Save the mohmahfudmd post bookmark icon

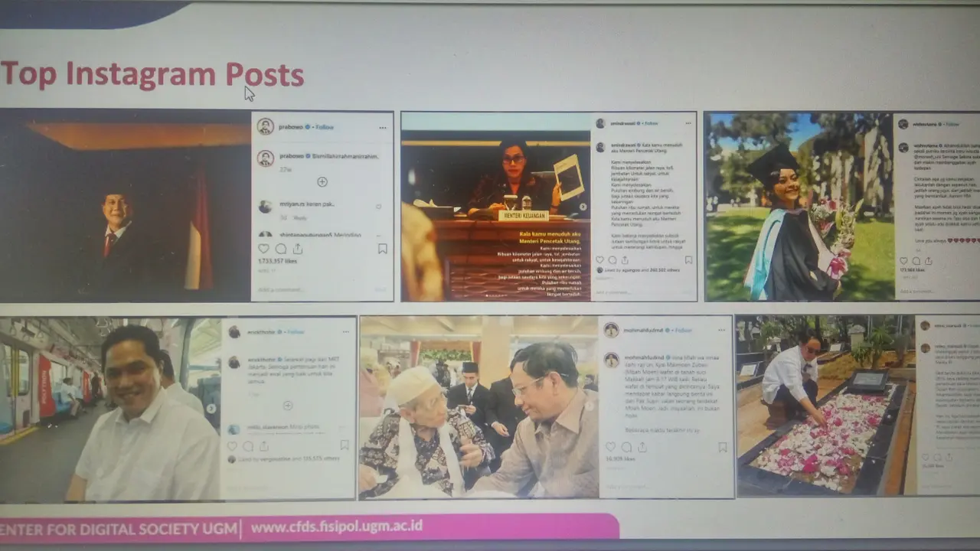click(x=722, y=447)
